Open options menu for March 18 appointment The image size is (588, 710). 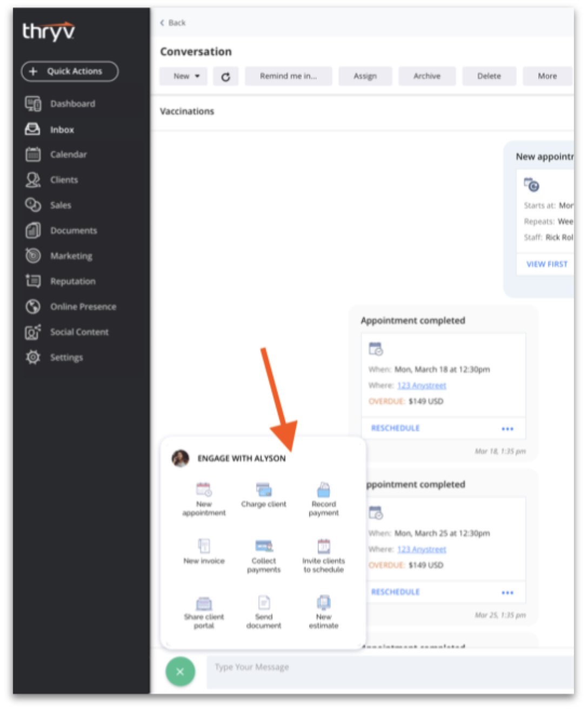coord(507,428)
